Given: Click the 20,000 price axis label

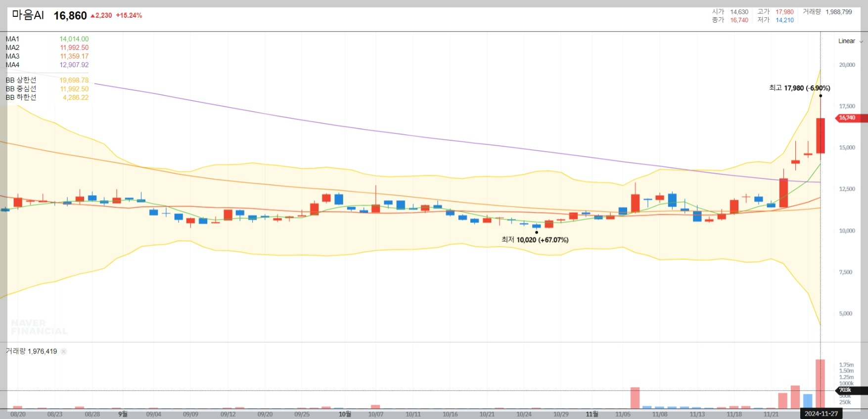Looking at the screenshot, I should click(x=847, y=65).
